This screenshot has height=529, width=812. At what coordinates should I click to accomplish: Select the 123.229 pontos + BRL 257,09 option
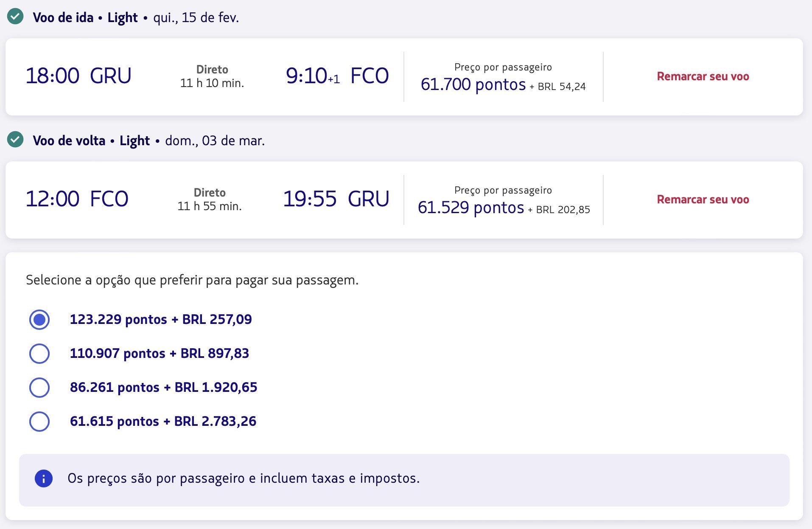[39, 320]
